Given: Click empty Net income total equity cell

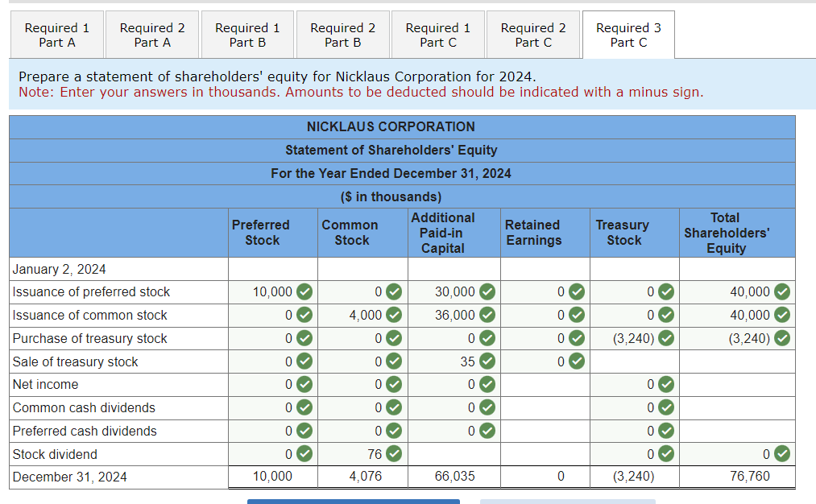Looking at the screenshot, I should [737, 385].
